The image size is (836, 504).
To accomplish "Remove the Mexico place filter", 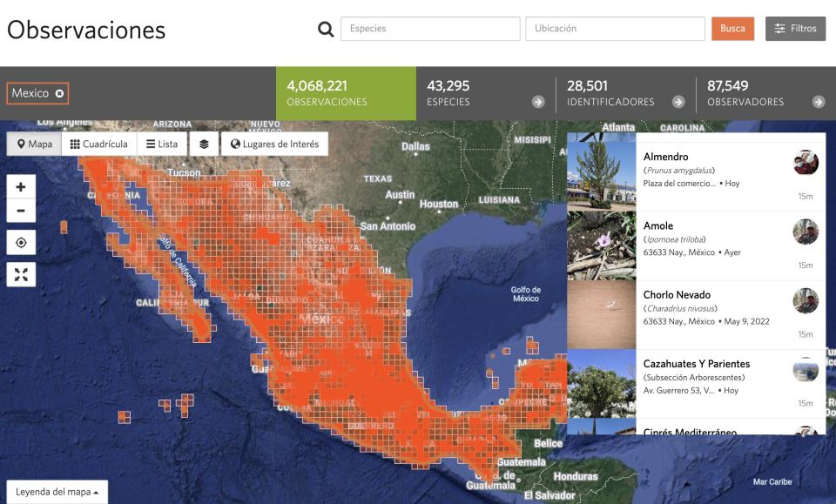I will pos(60,93).
